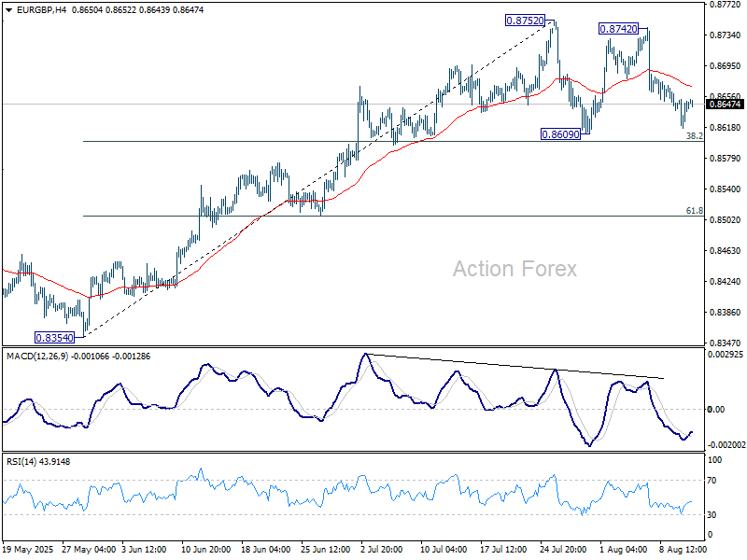Click the 0.84240 price axis value
This screenshot has height=560, width=747.
tap(726, 282)
